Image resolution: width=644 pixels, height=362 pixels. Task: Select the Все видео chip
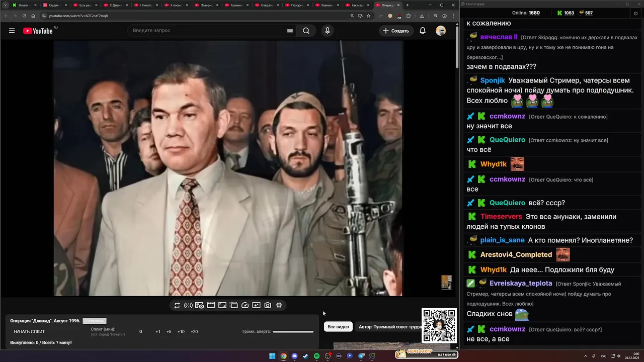pos(338,327)
